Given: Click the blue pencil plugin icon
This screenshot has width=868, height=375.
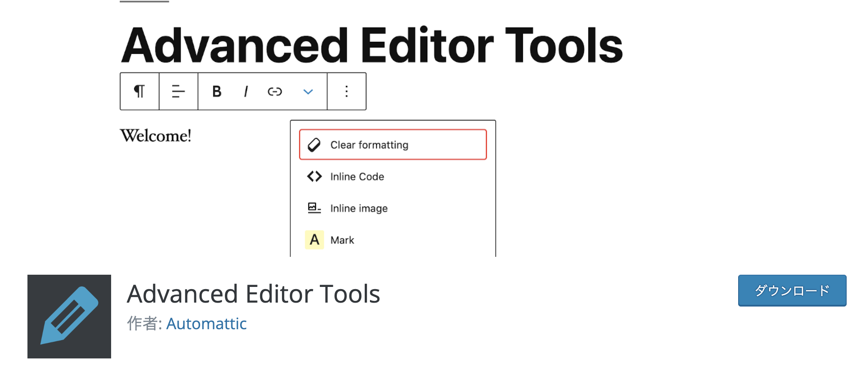Looking at the screenshot, I should (x=69, y=317).
